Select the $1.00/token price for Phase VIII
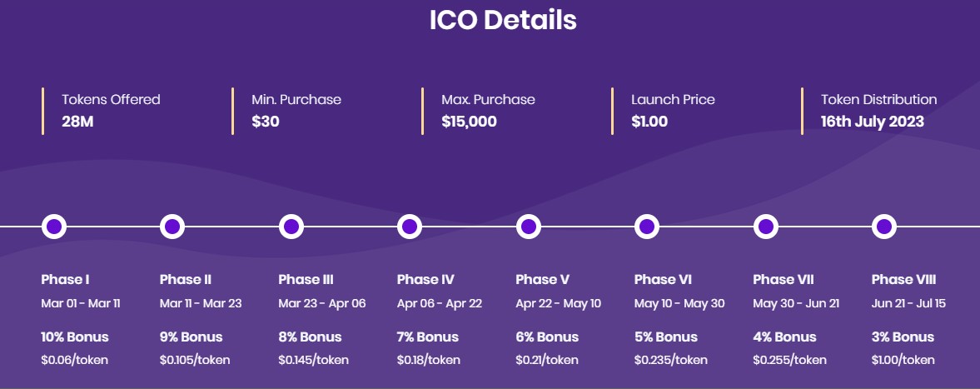Screen dimensions: 980x389 click(x=903, y=360)
